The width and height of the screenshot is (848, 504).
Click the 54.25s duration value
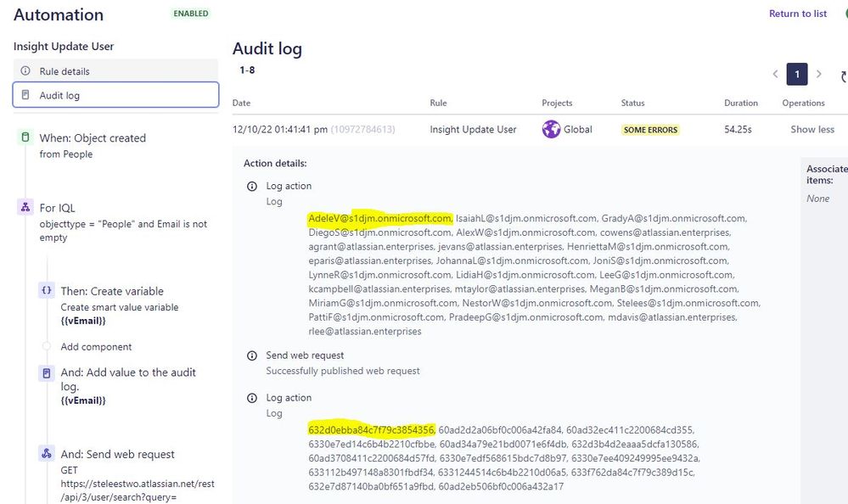[738, 129]
